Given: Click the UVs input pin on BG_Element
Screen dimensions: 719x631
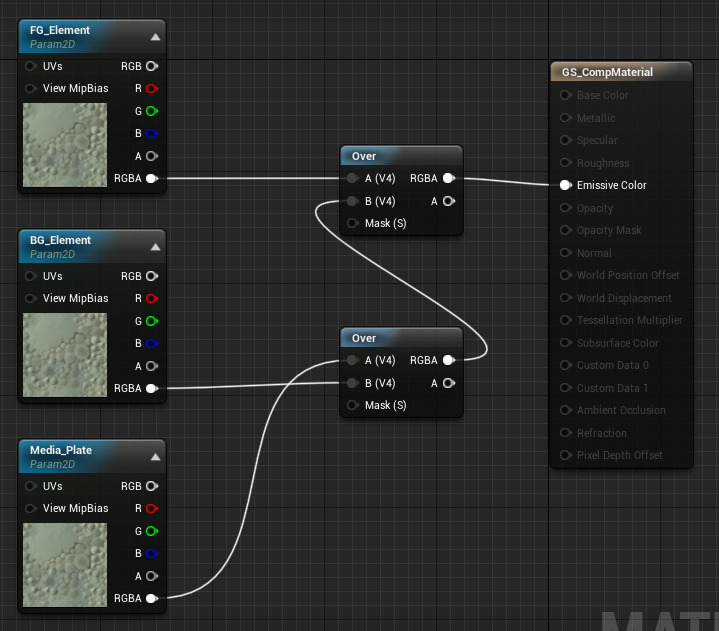Looking at the screenshot, I should pos(31,276).
